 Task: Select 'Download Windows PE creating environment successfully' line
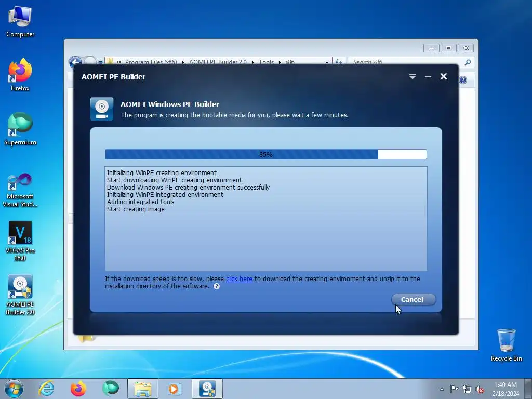188,187
